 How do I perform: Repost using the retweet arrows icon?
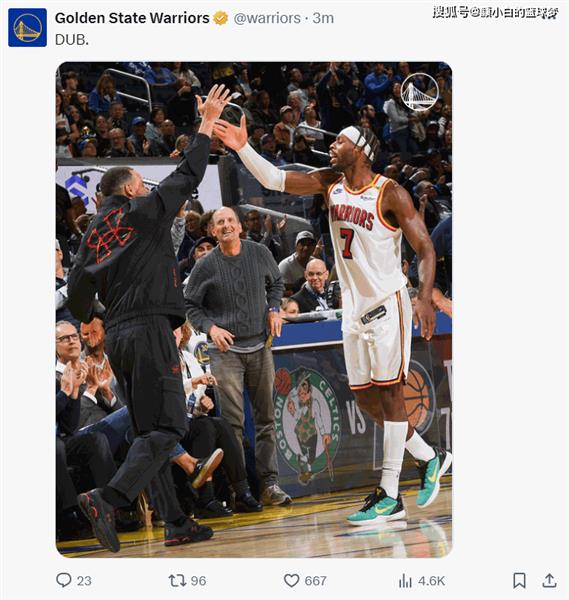tap(177, 580)
